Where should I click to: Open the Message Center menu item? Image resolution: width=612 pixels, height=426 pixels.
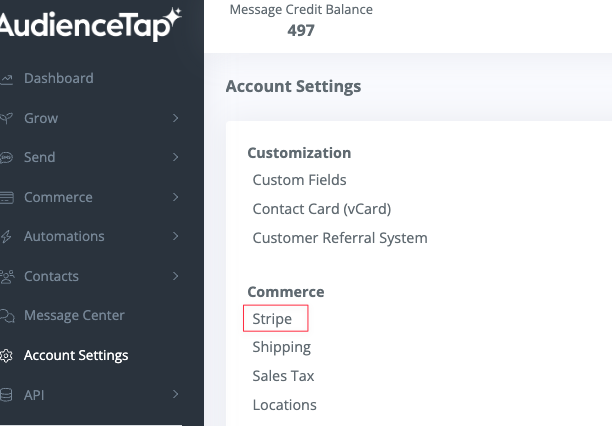74,315
